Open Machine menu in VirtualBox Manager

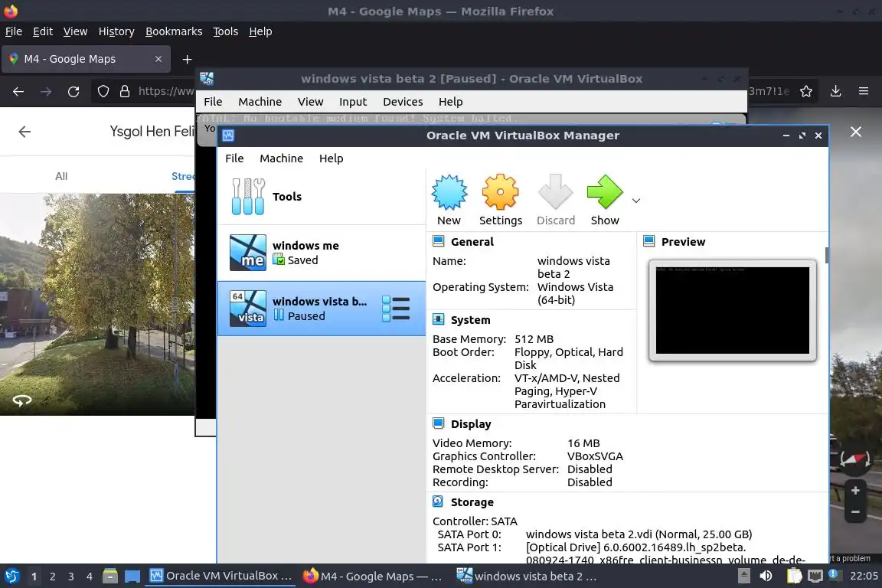click(x=281, y=158)
